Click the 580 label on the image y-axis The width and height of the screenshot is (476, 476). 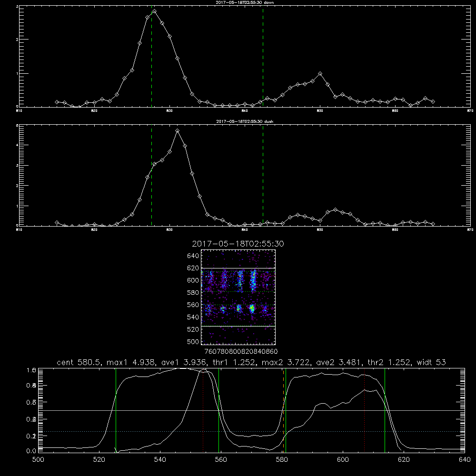(x=193, y=293)
